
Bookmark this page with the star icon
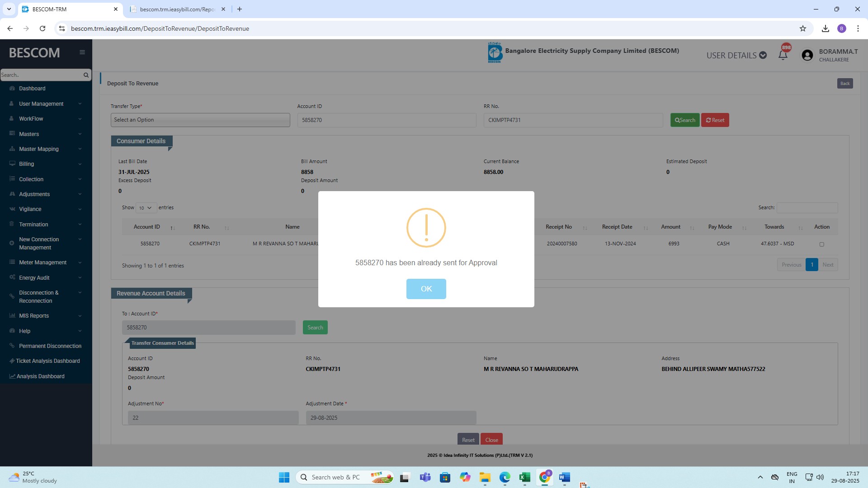[x=802, y=28]
